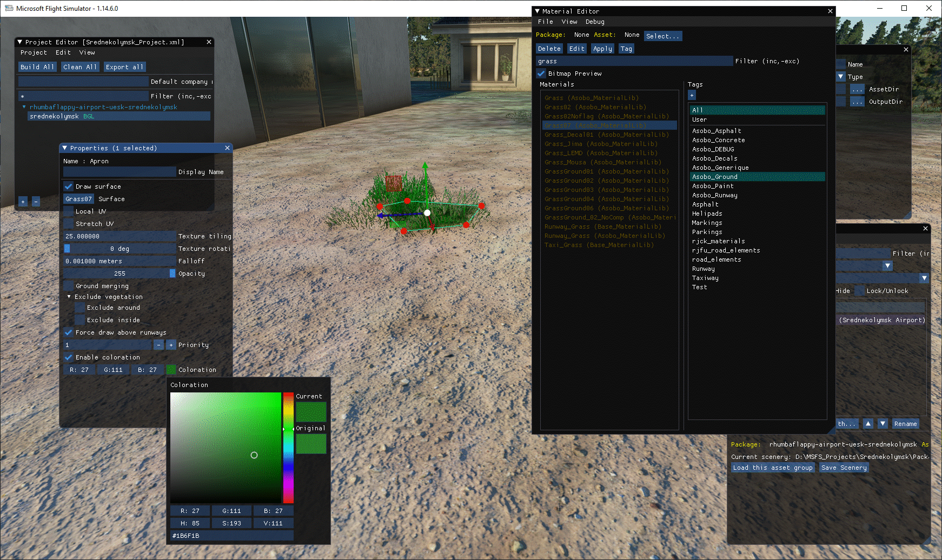The width and height of the screenshot is (942, 560).
Task: Click the Apply button in Material Editor
Action: pos(603,49)
